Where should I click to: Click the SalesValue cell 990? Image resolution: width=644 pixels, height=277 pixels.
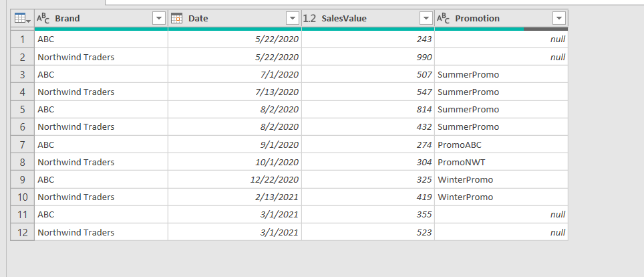click(368, 57)
